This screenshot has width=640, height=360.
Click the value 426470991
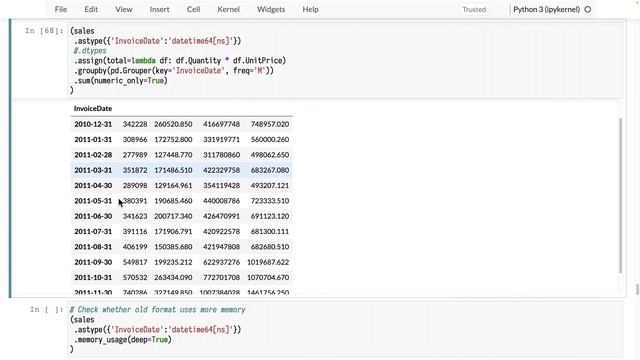pyautogui.click(x=221, y=216)
